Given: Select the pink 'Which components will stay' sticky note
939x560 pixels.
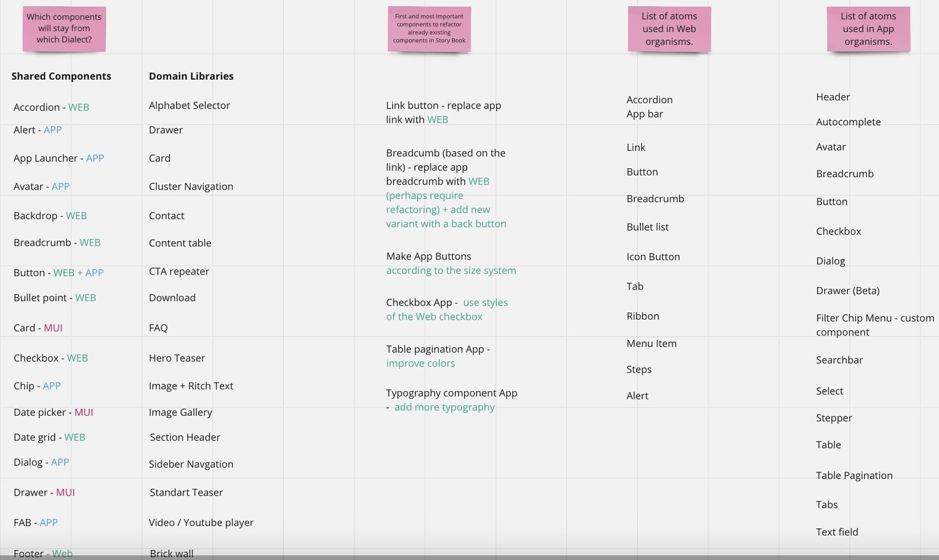Looking at the screenshot, I should pos(64,29).
